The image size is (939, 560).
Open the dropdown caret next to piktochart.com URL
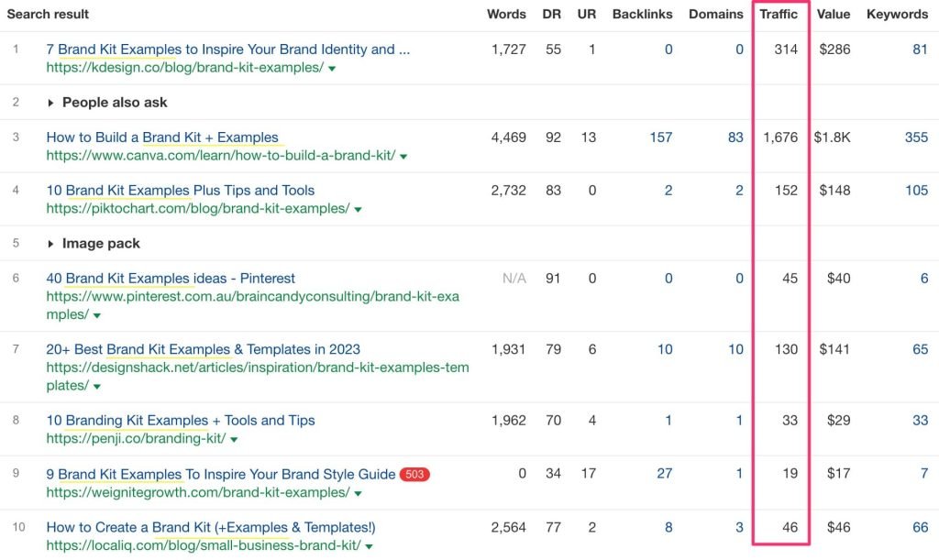pyautogui.click(x=358, y=208)
